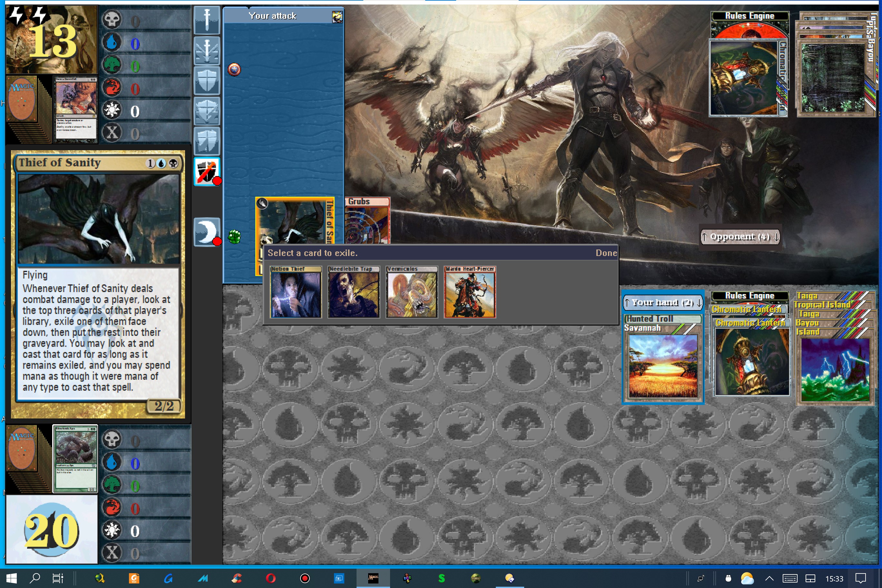The height and width of the screenshot is (588, 882).
Task: Click opponent's Rules Engine card label
Action: [x=749, y=16]
